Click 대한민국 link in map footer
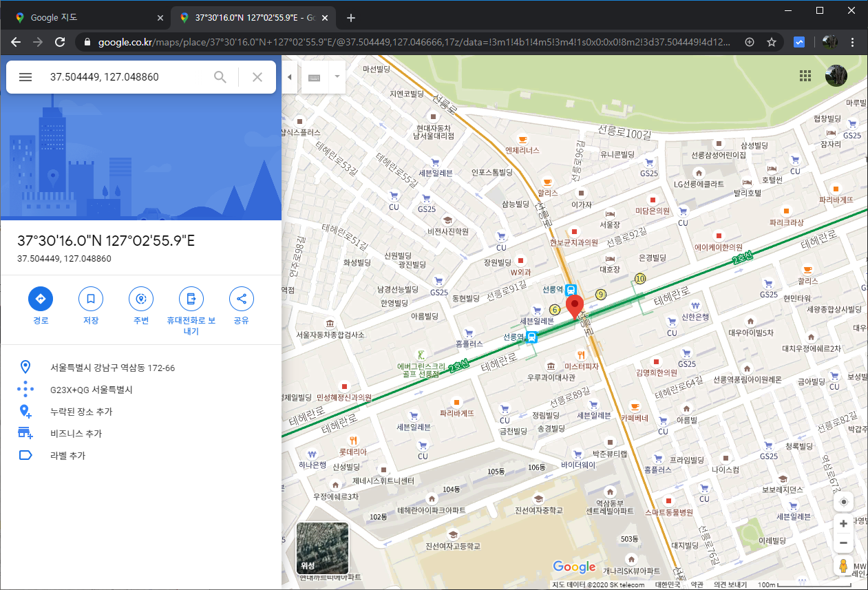This screenshot has width=868, height=590. pos(667,585)
